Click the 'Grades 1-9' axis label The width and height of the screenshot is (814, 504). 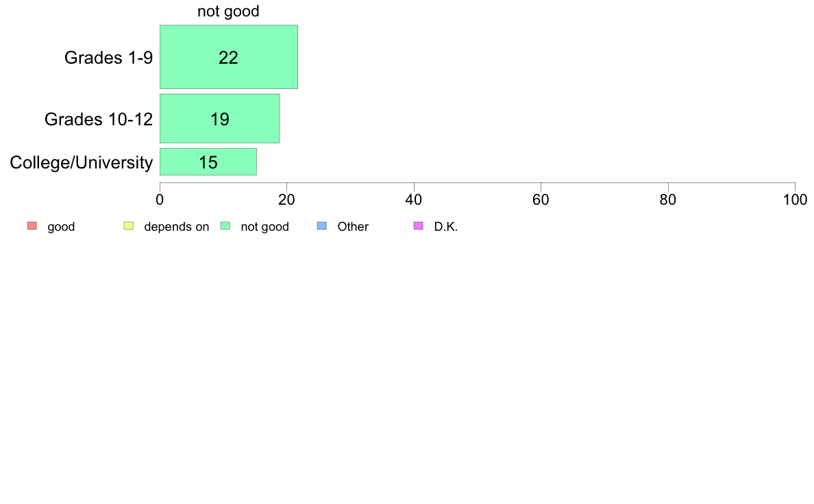108,58
